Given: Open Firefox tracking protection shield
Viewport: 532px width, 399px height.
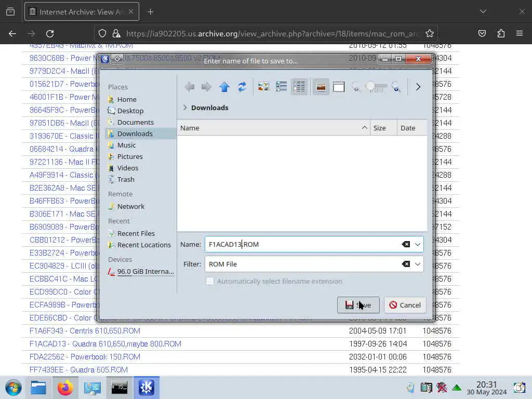Looking at the screenshot, I should point(102,34).
